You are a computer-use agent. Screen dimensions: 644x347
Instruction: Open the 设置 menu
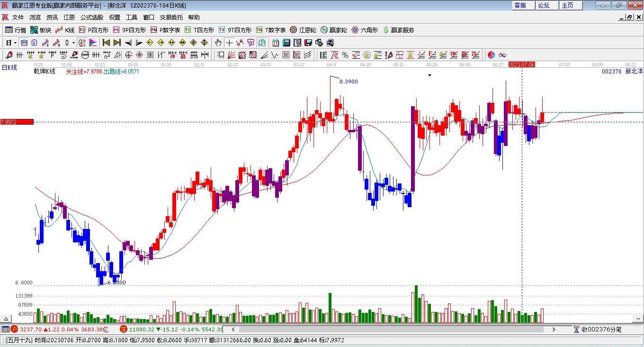coord(115,18)
